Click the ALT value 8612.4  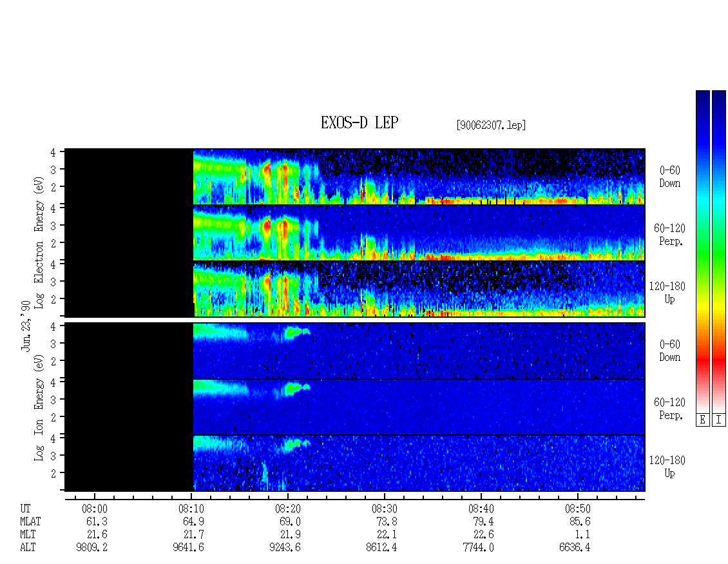pyautogui.click(x=381, y=548)
